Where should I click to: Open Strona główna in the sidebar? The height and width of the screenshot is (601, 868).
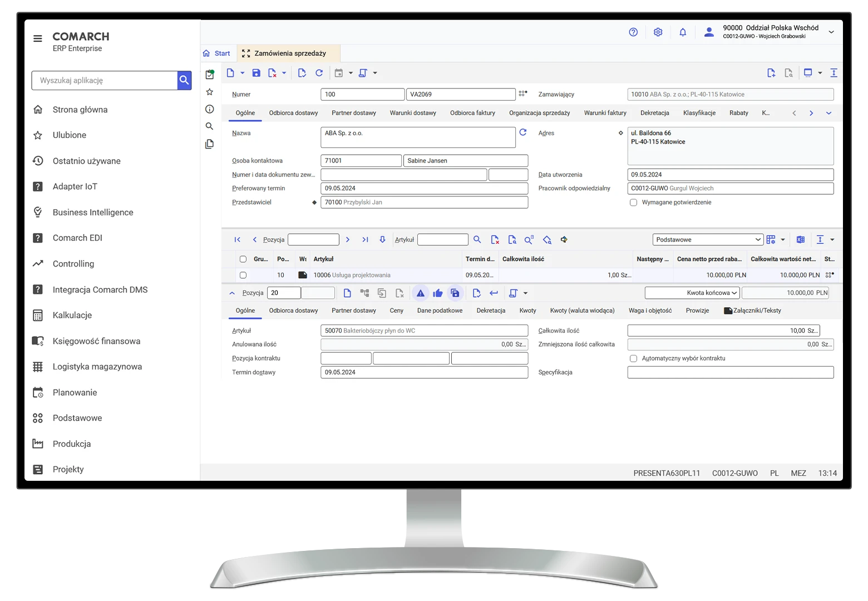(x=80, y=110)
